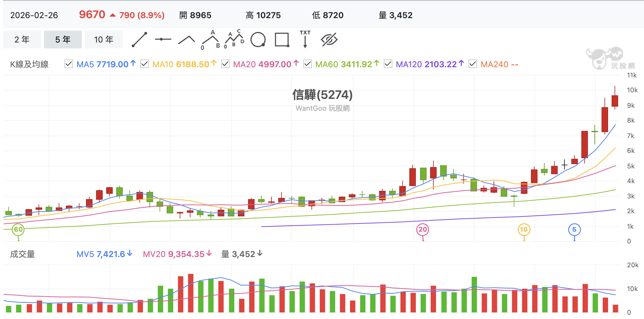Click the latest red candlestick near 10k
The height and width of the screenshot is (319, 644).
tap(615, 101)
